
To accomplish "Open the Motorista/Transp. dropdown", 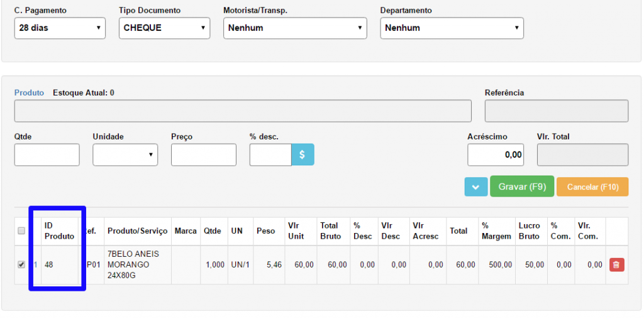I will click(x=295, y=28).
